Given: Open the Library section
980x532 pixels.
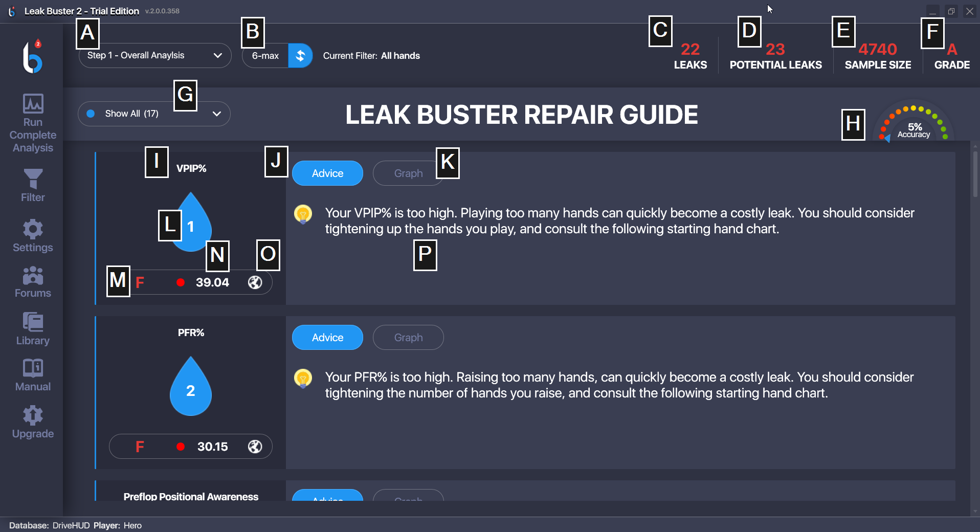Looking at the screenshot, I should click(33, 329).
